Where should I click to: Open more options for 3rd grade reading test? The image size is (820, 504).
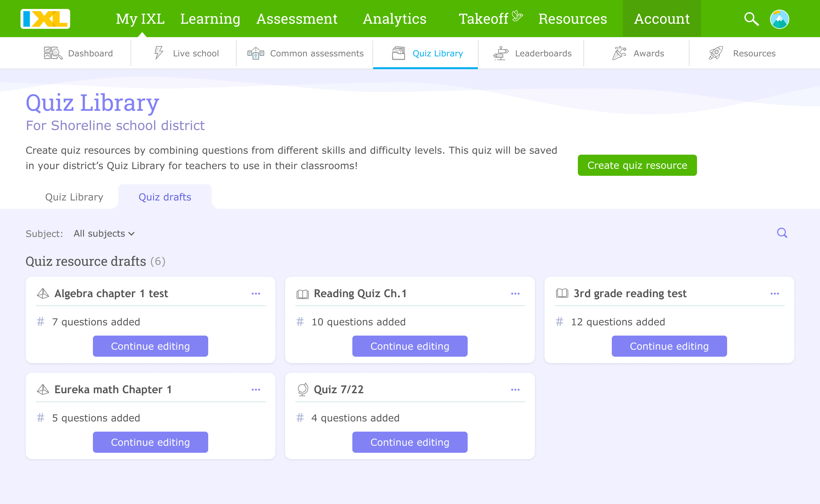click(775, 294)
